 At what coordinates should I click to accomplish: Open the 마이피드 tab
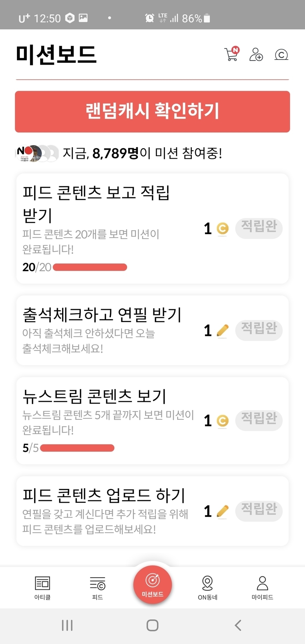(262, 587)
